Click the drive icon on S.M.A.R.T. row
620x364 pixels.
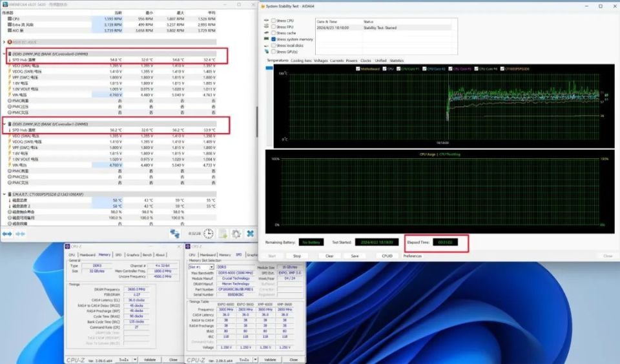click(x=10, y=194)
